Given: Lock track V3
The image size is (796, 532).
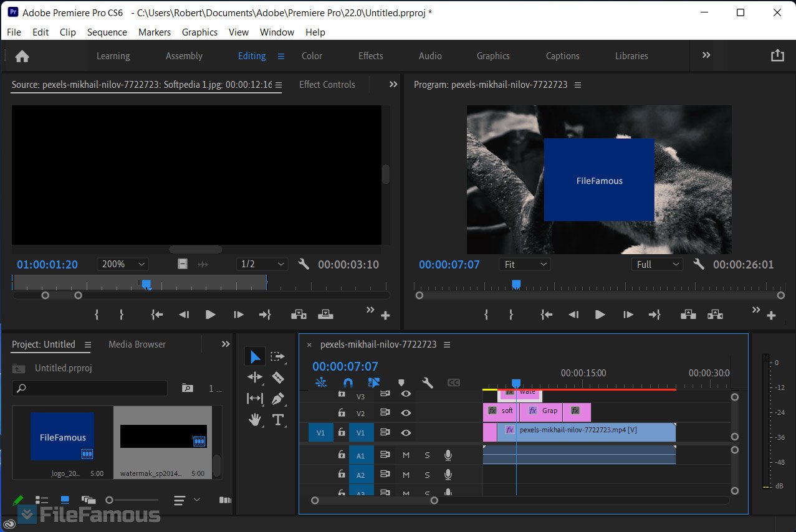Looking at the screenshot, I should (x=341, y=394).
